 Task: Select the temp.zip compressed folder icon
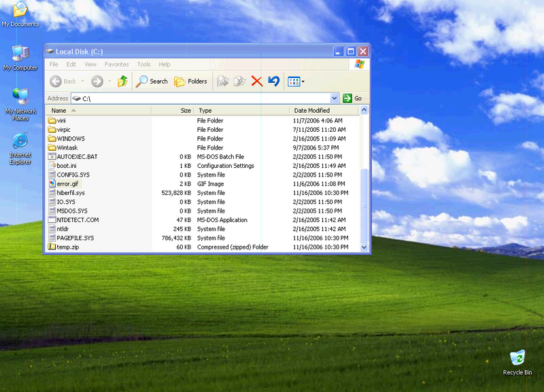52,247
